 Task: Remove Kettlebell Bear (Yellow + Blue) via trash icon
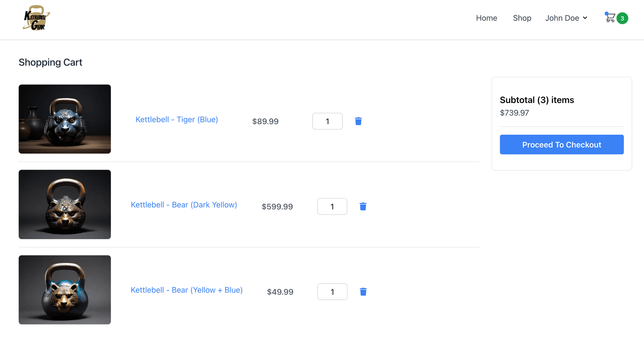click(363, 291)
